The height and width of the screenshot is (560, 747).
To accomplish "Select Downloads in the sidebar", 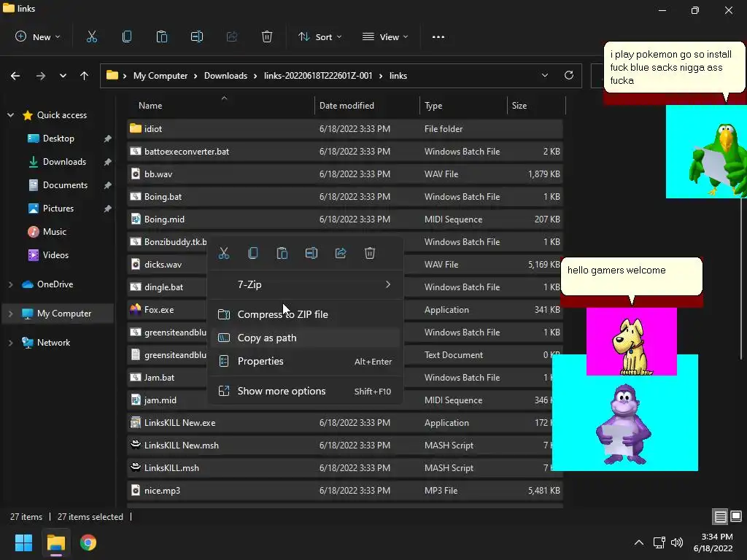I will point(64,162).
